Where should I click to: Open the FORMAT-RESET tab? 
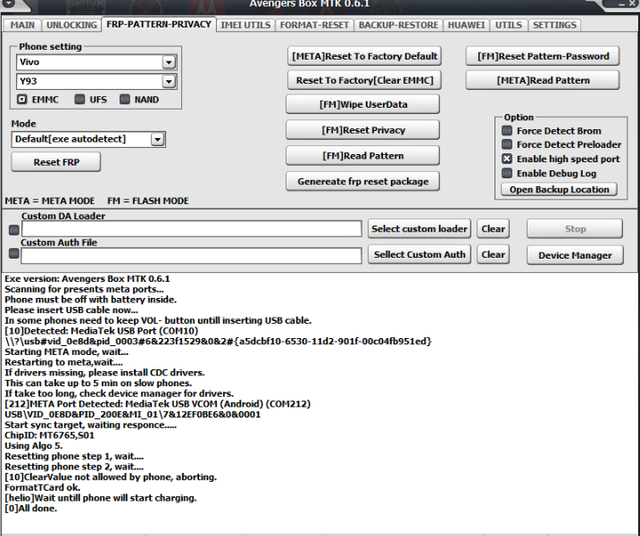pyautogui.click(x=314, y=25)
